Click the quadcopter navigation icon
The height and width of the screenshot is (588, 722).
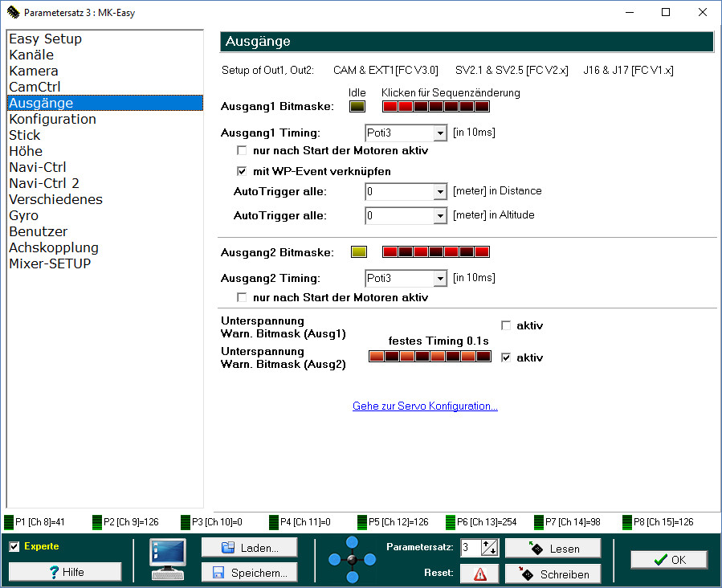pyautogui.click(x=353, y=559)
